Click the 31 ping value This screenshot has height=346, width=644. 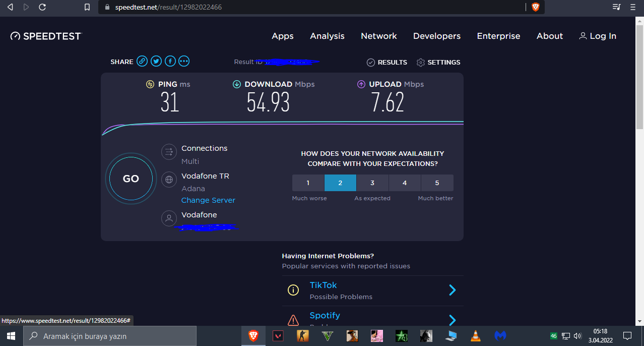170,102
